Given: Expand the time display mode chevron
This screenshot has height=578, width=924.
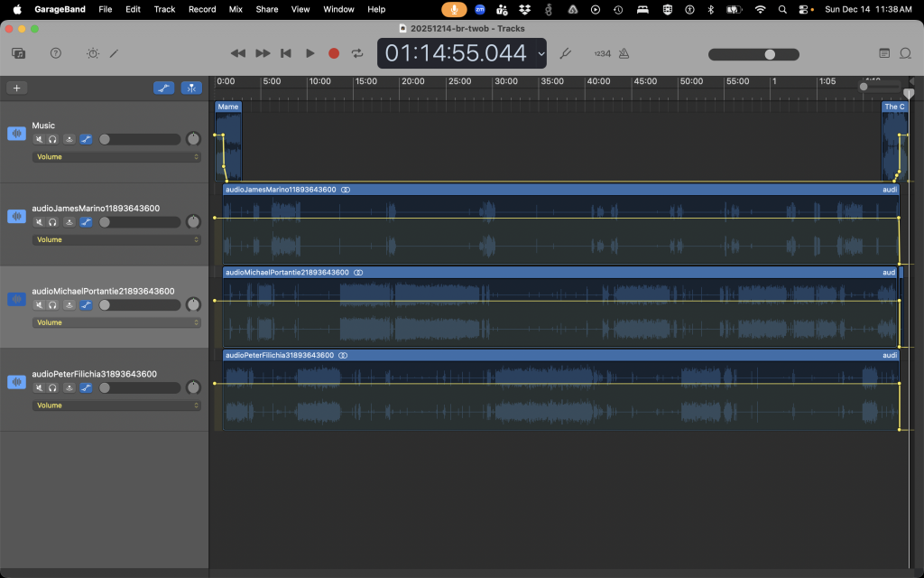Looking at the screenshot, I should [541, 53].
